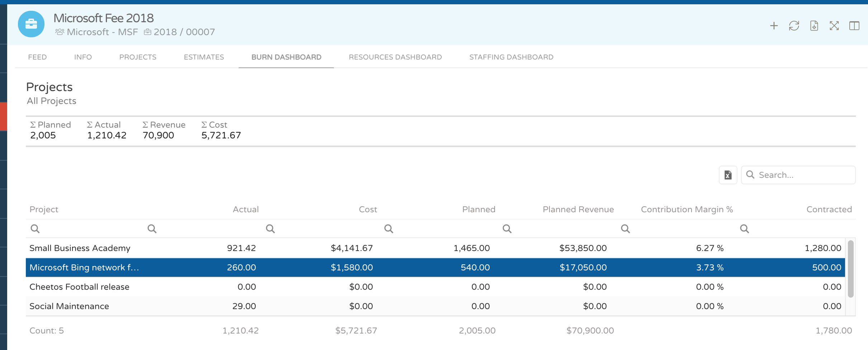Export table with the Excel icon
This screenshot has height=350, width=868.
pos(728,175)
